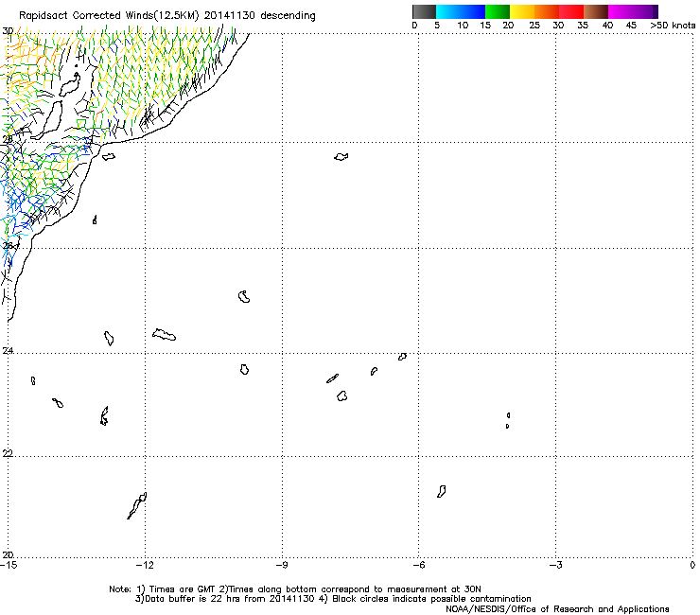Click the blue 10-15 knots color band

473,11
